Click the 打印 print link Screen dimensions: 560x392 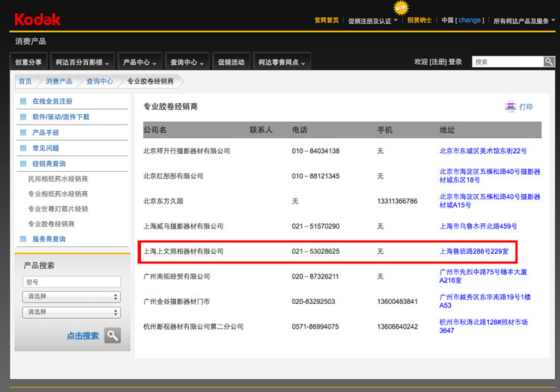(x=526, y=107)
